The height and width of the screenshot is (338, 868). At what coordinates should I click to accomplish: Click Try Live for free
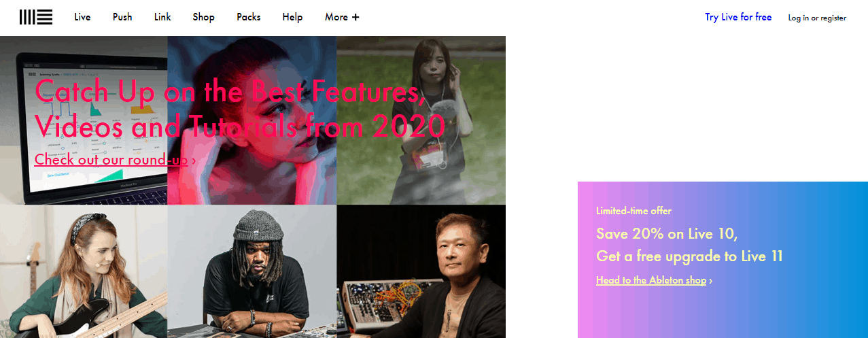click(738, 17)
